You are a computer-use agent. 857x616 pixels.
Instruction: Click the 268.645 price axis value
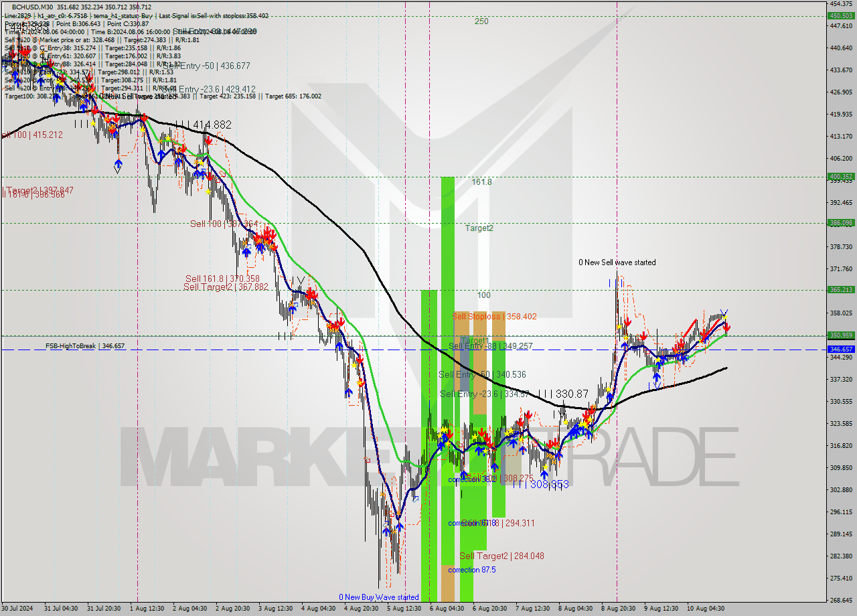tap(841, 601)
